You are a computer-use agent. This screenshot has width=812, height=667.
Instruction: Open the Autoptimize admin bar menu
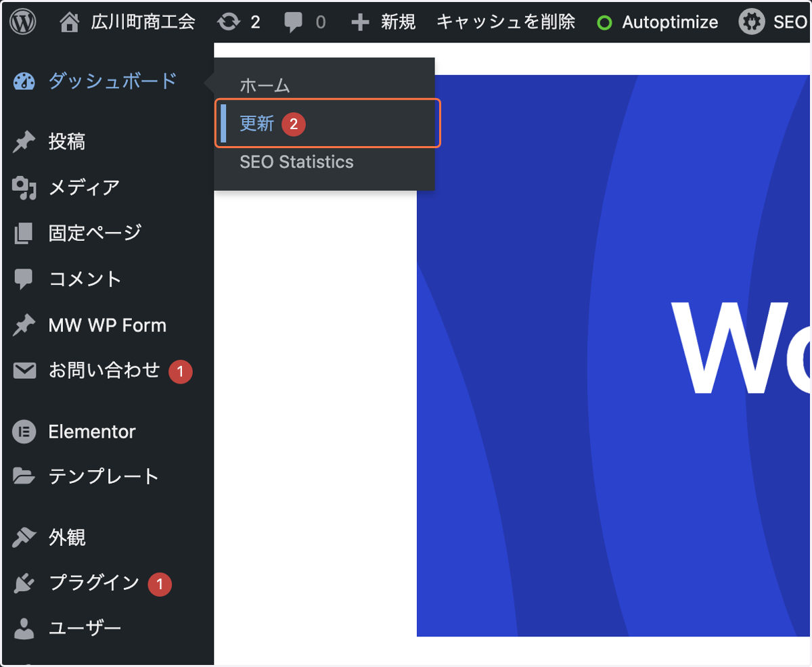pyautogui.click(x=670, y=22)
